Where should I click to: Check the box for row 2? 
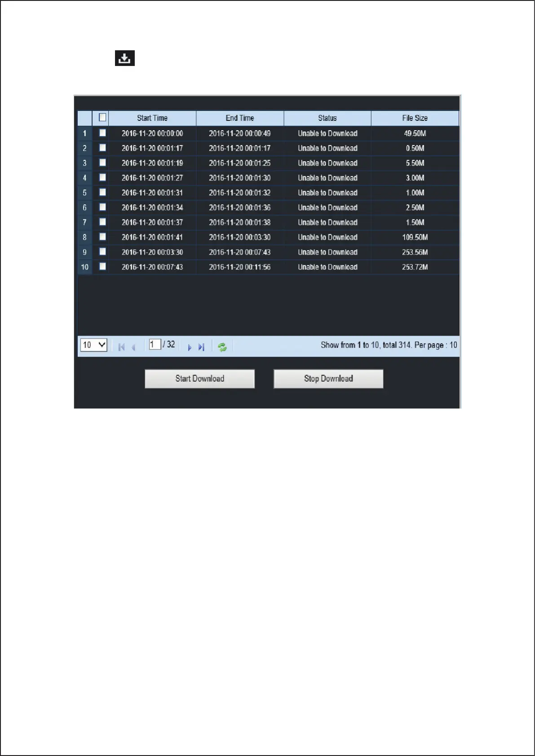tap(102, 148)
